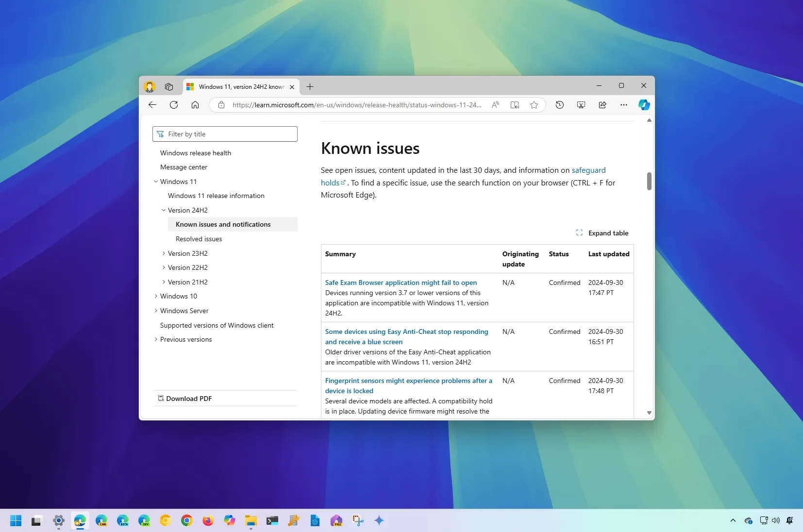Follow the safeguard holds link
Viewport: 803px width, 532px height.
point(588,170)
